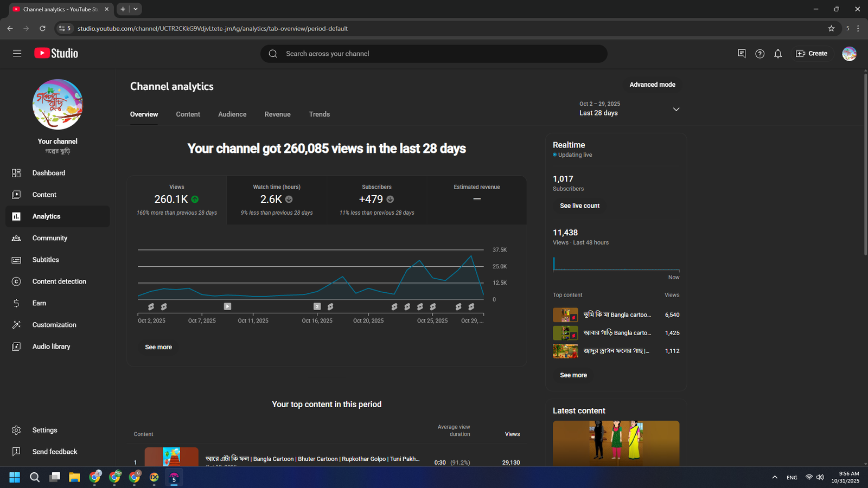This screenshot has height=488, width=868.
Task: Expand the Last 28 days date range dropdown
Action: click(x=676, y=109)
